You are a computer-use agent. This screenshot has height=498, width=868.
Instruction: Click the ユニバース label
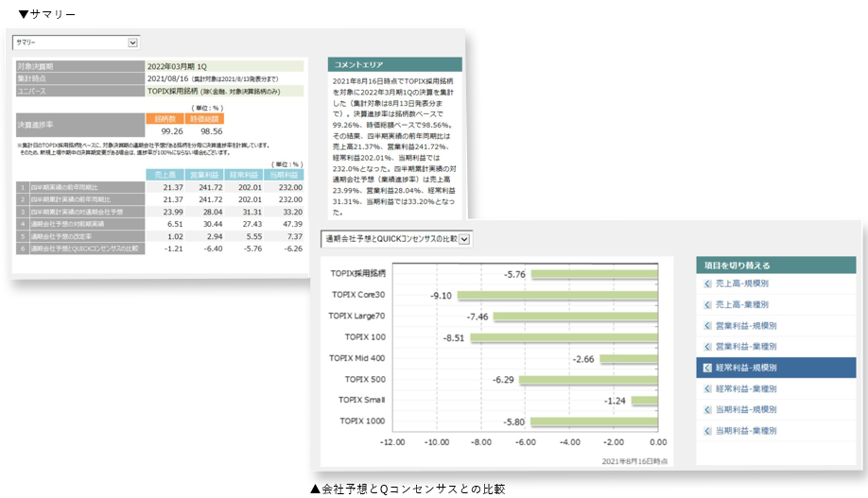click(x=80, y=92)
